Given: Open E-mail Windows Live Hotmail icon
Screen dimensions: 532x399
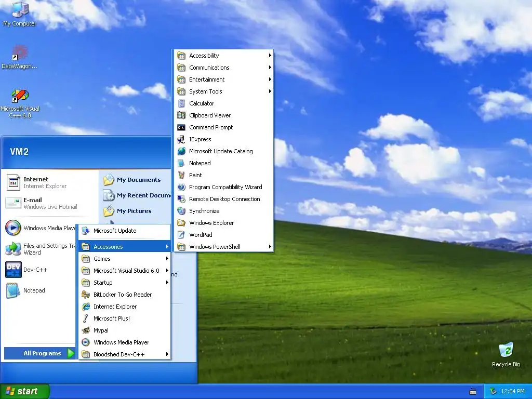Looking at the screenshot, I should pos(14,203).
